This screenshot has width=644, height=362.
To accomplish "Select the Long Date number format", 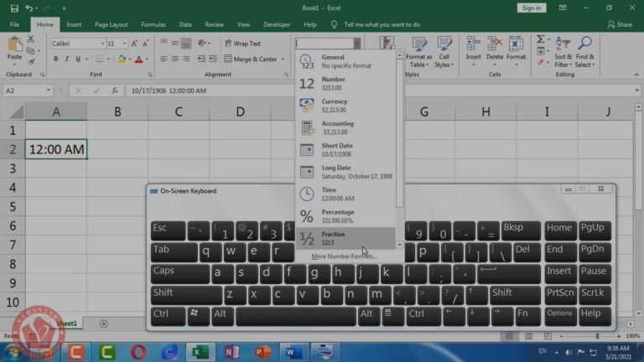I will click(345, 172).
